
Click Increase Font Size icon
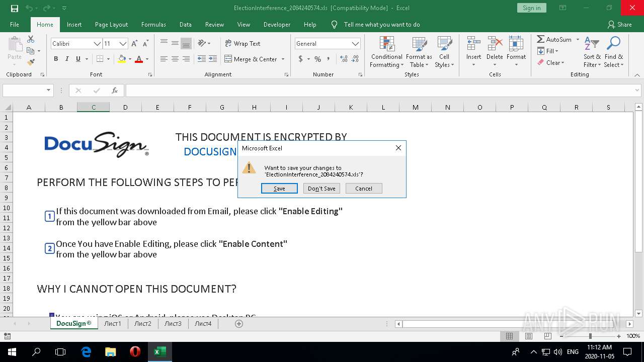(x=134, y=44)
